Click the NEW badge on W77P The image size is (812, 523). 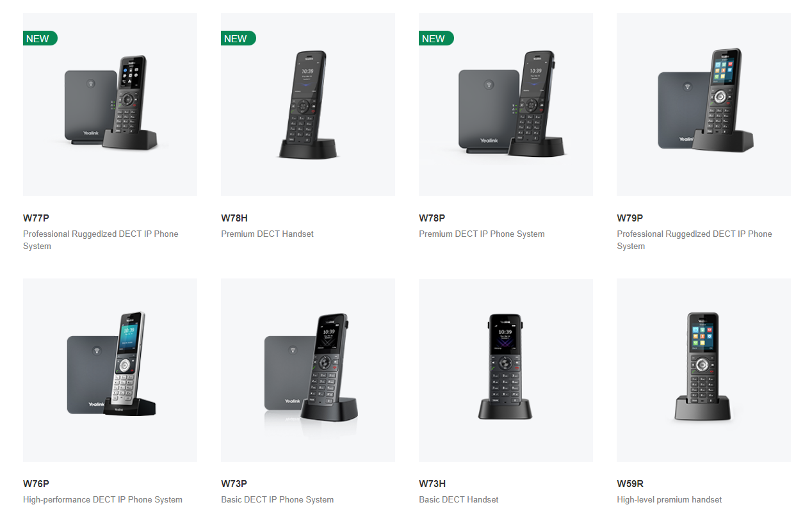click(x=40, y=38)
